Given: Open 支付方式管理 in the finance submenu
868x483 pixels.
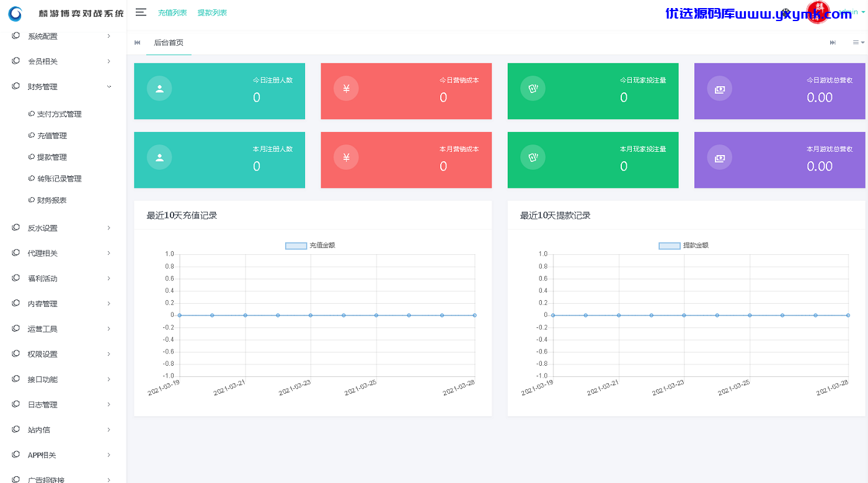Looking at the screenshot, I should (x=59, y=114).
